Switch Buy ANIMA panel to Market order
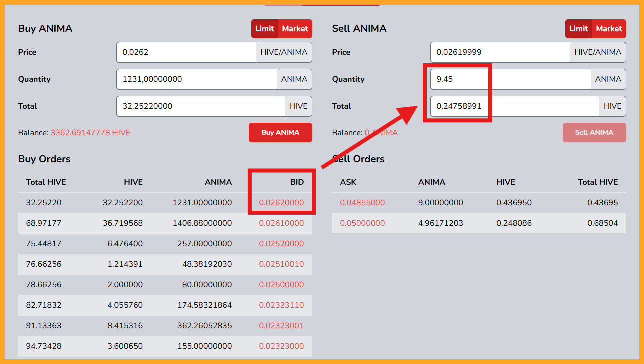The height and width of the screenshot is (364, 644). click(x=295, y=29)
